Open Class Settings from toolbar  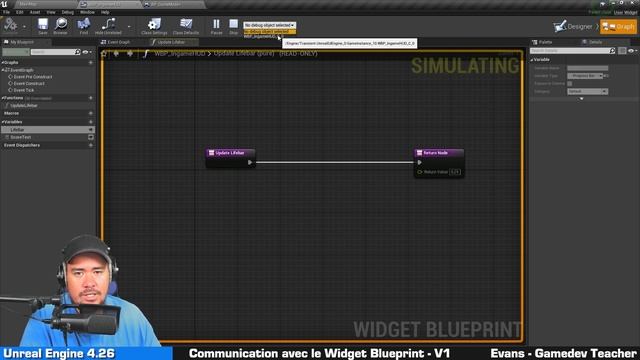point(154,26)
